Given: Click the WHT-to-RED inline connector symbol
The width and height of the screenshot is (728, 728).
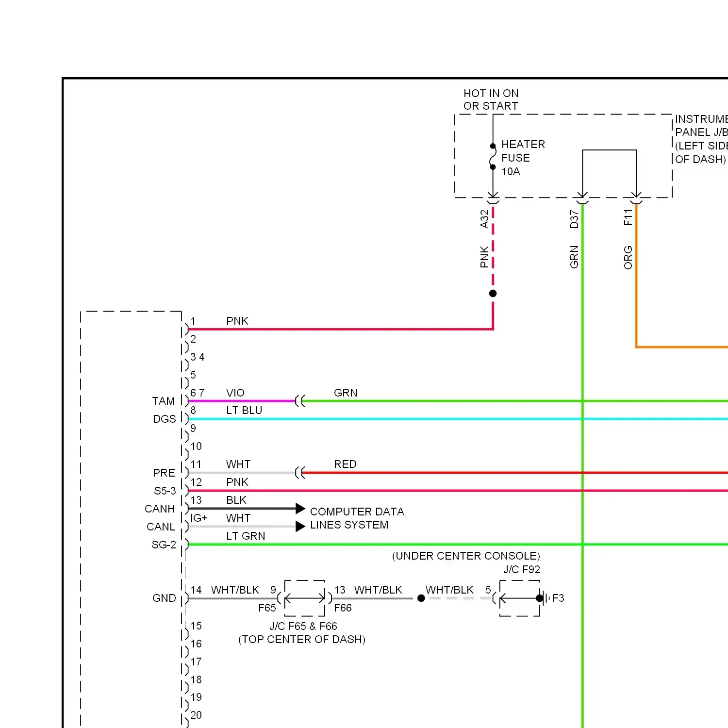Looking at the screenshot, I should tap(300, 473).
